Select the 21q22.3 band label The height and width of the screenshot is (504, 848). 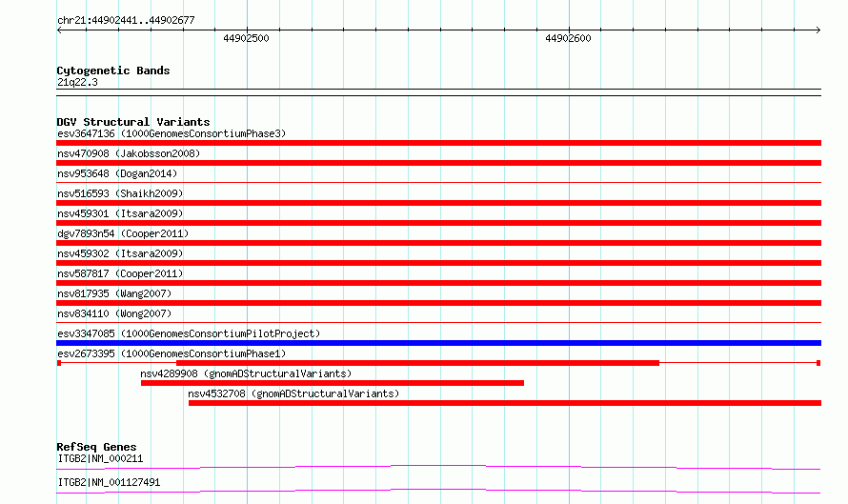pos(77,82)
